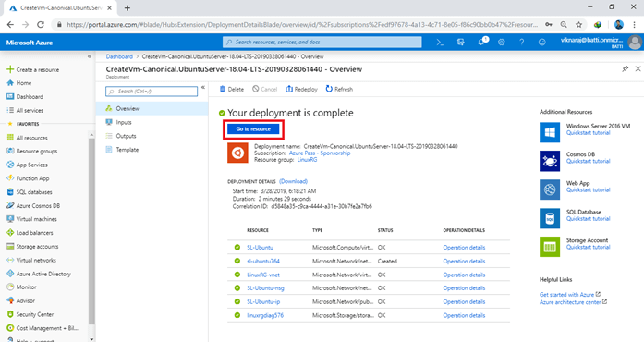Click Search resources, services, and docs
The width and height of the screenshot is (644, 342).
[x=322, y=42]
